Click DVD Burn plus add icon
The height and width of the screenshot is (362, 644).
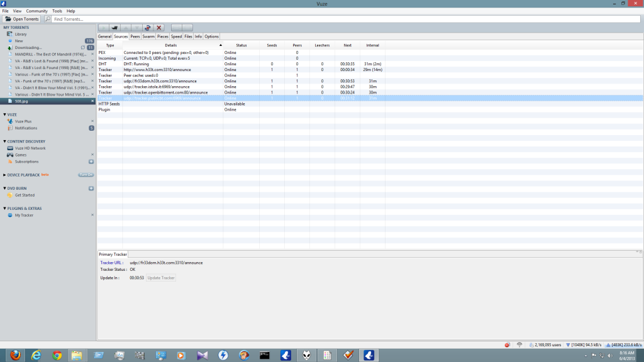coord(91,189)
